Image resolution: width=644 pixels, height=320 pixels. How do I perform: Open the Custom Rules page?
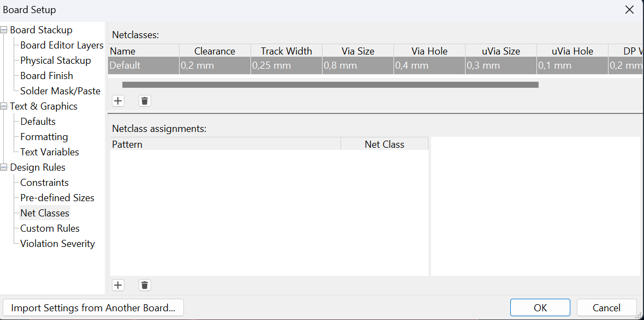coord(50,228)
